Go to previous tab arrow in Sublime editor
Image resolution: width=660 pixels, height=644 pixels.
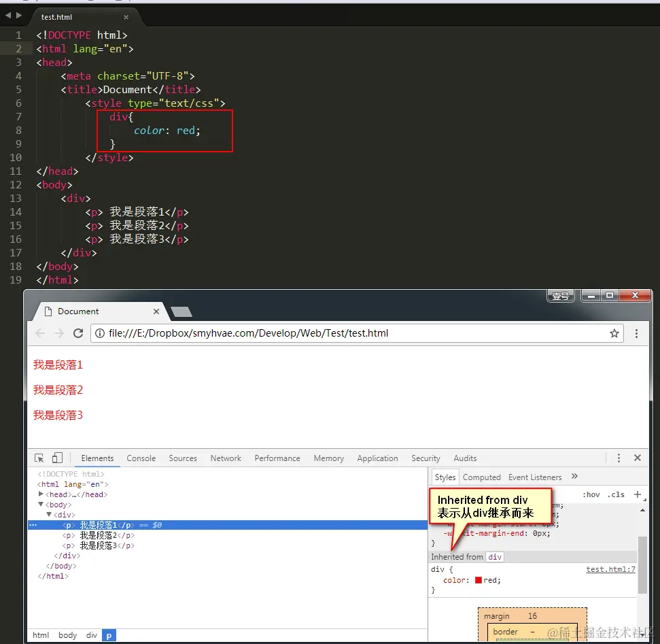pyautogui.click(x=8, y=16)
